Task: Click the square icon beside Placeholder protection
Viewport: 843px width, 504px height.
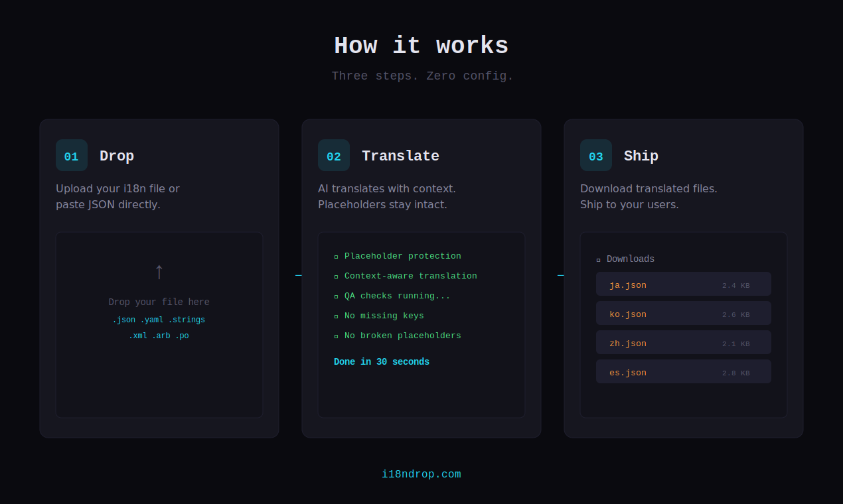Action: pyautogui.click(x=335, y=256)
